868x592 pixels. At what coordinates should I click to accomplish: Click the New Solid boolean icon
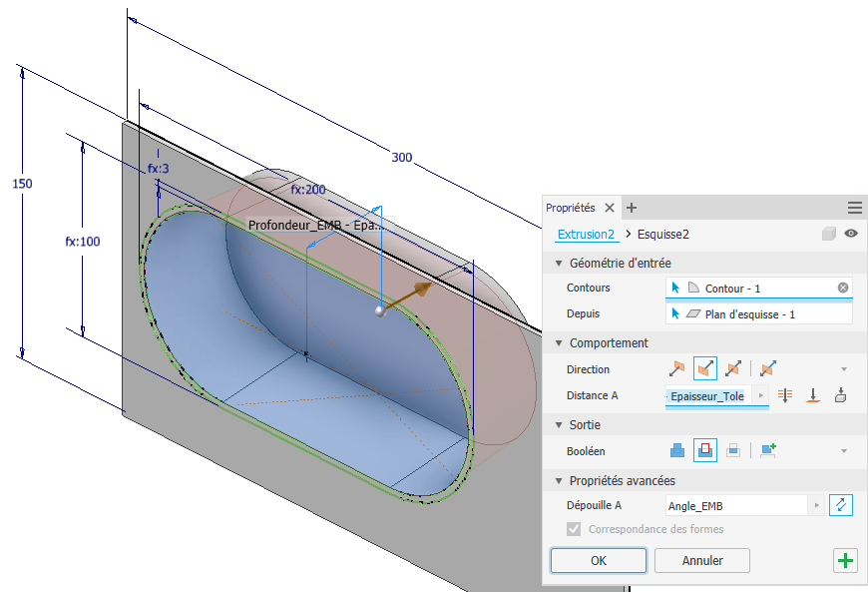point(767,450)
